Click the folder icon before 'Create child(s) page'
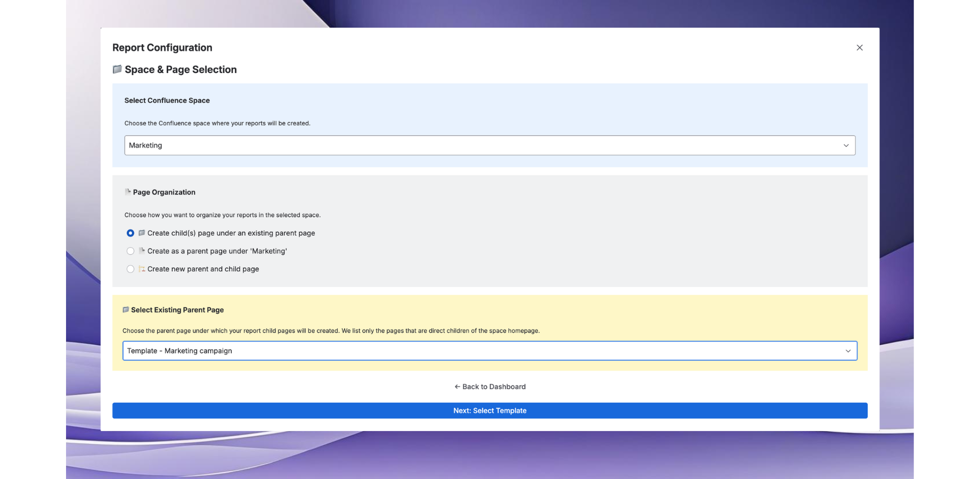This screenshot has width=980, height=479. point(142,233)
